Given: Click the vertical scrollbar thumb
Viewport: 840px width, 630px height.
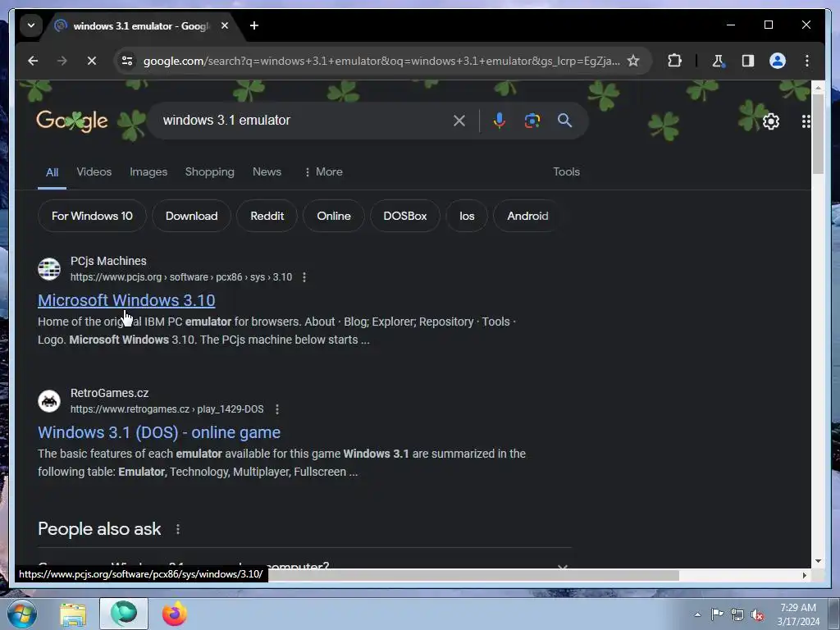Looking at the screenshot, I should (x=818, y=134).
